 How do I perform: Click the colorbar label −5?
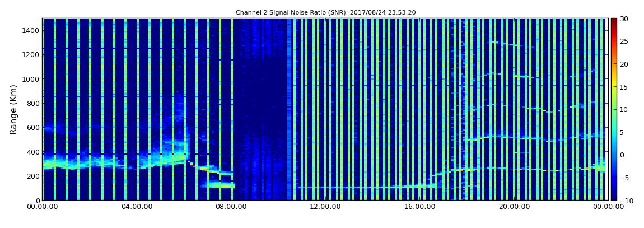[623, 178]
